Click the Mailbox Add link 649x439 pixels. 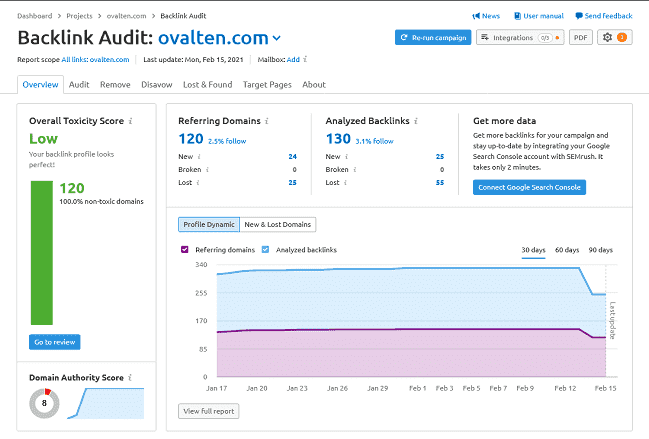[293, 59]
